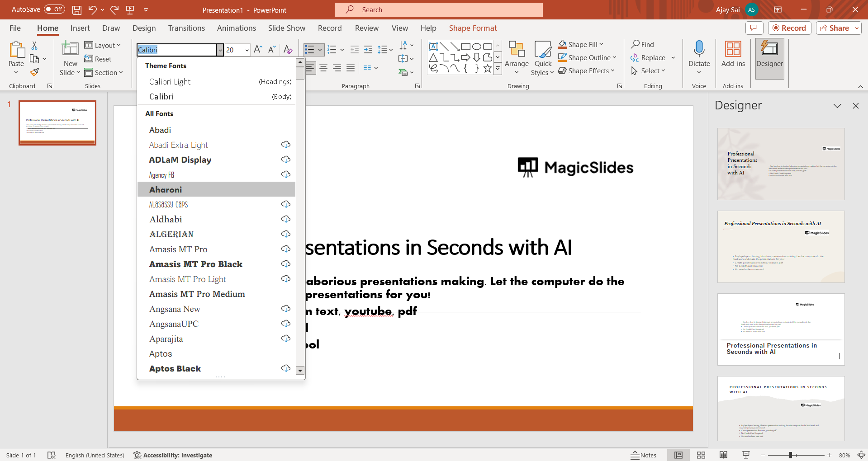Select the Aharoni font
This screenshot has height=461, width=868.
click(x=166, y=189)
